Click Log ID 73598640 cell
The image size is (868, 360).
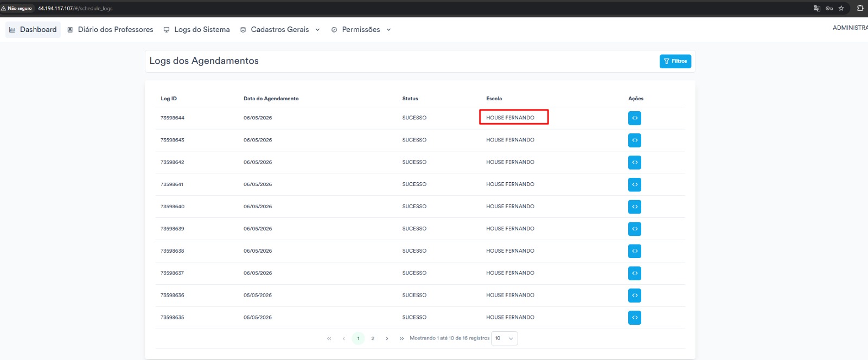173,207
